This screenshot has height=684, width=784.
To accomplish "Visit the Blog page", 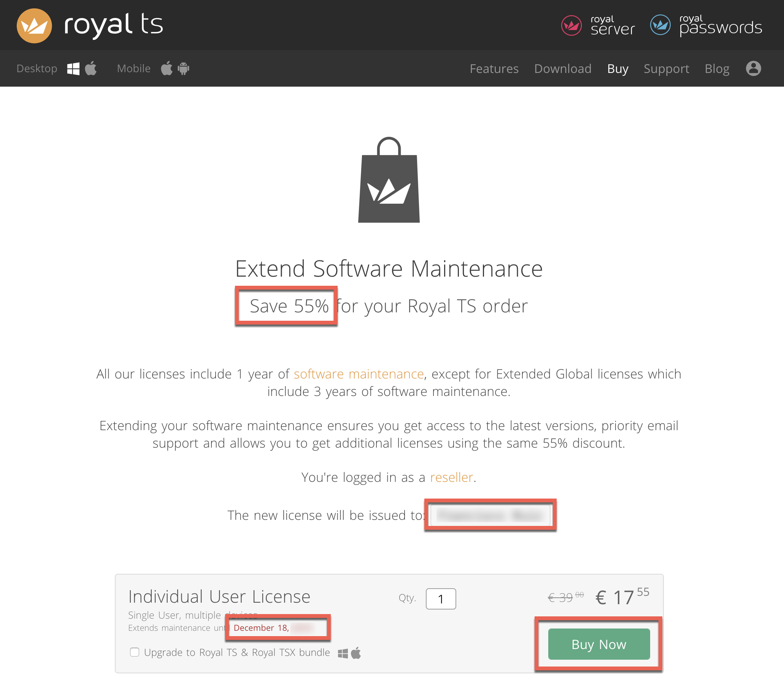I will (717, 69).
